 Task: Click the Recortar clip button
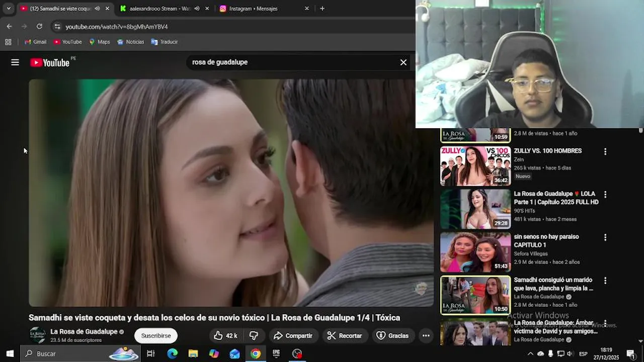coord(345,335)
